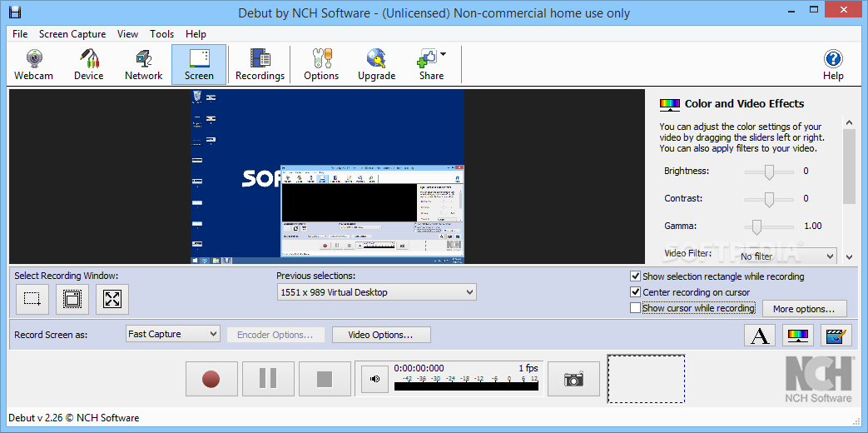Click the Debut v 2.26 status text
868x433 pixels.
[x=73, y=418]
